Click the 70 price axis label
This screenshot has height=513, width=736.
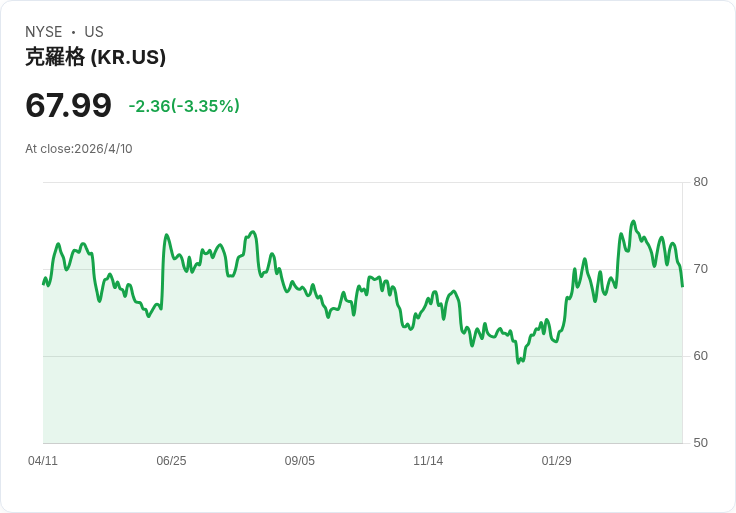700,269
